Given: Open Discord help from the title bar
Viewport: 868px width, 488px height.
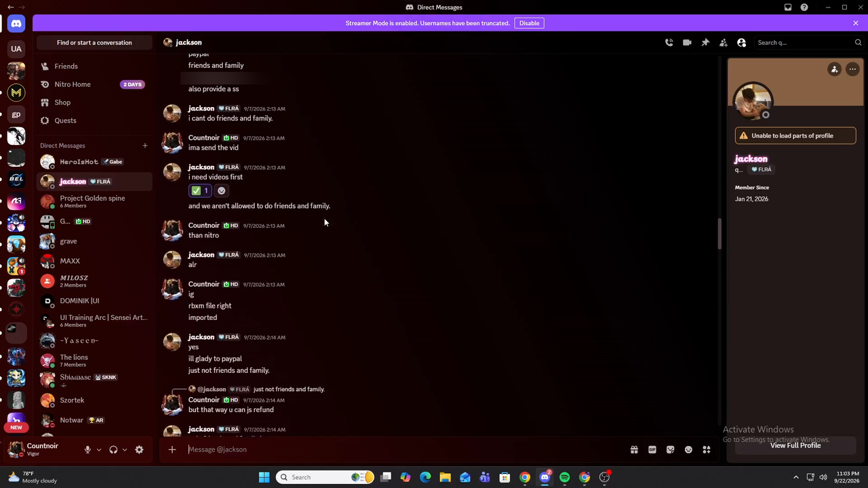Looking at the screenshot, I should click(804, 7).
